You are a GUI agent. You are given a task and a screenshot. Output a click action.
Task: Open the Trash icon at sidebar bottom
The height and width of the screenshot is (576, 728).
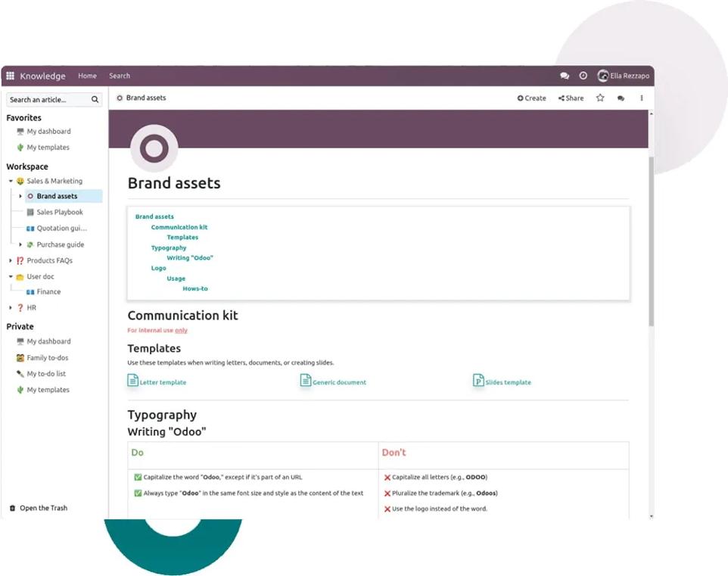point(13,508)
